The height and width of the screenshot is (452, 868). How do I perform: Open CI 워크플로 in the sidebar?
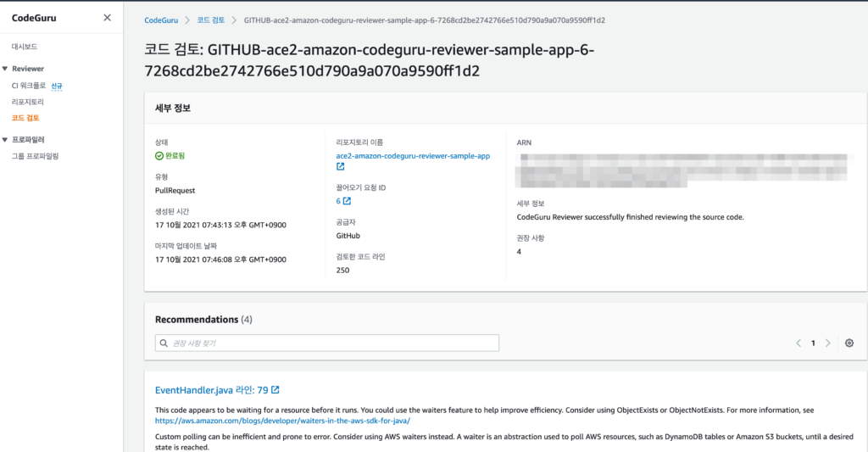click(29, 86)
